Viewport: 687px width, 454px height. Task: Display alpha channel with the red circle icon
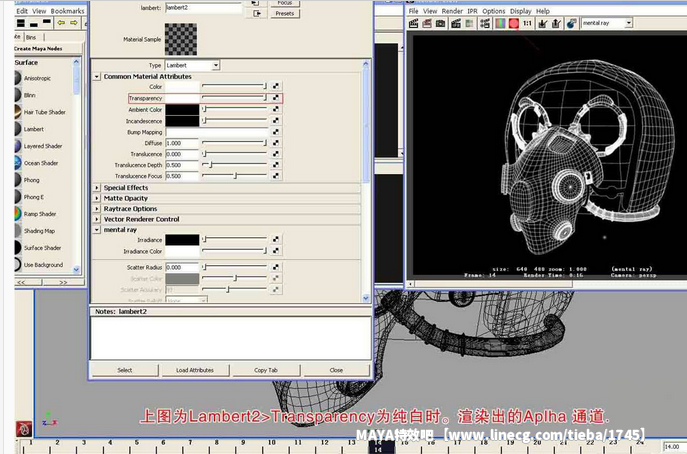(x=513, y=23)
